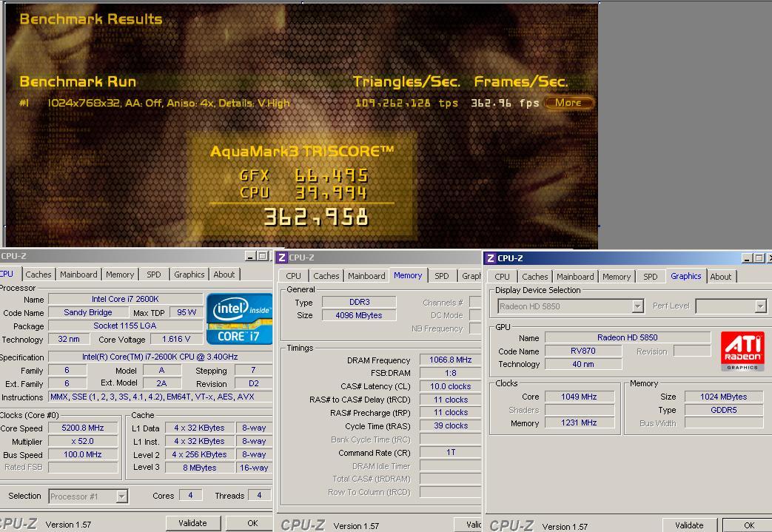Switch to Caches tab in middle CPU-Z window
The image size is (772, 532).
(x=326, y=276)
